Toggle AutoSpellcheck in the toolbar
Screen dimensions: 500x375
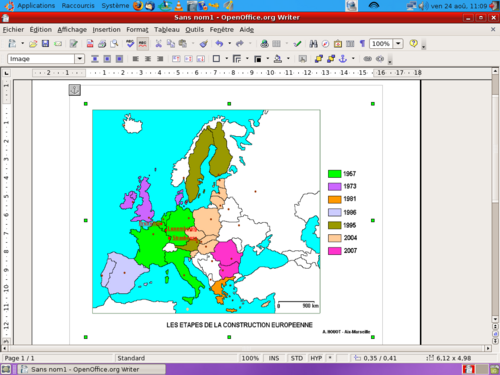143,44
